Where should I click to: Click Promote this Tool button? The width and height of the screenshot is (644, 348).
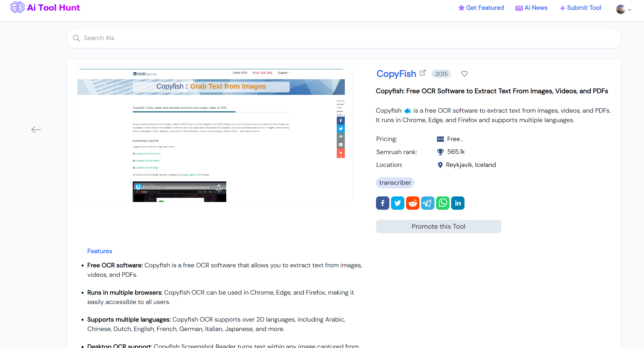click(438, 226)
